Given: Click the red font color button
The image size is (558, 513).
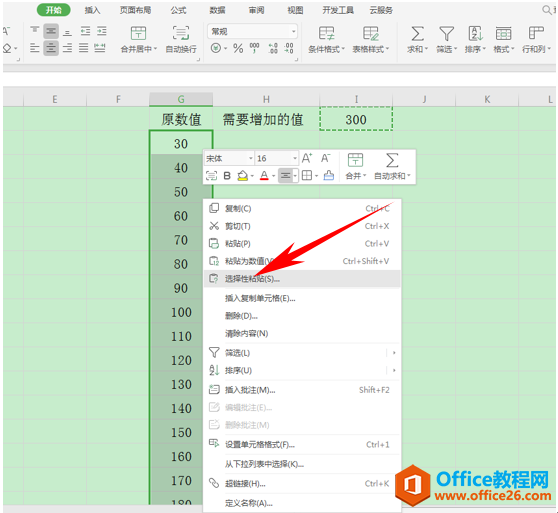Looking at the screenshot, I should click(264, 175).
